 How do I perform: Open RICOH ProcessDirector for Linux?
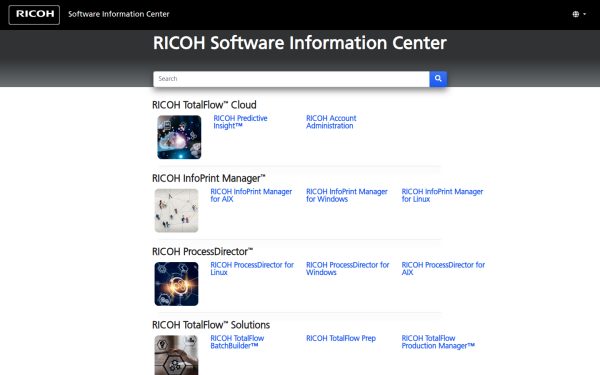252,269
